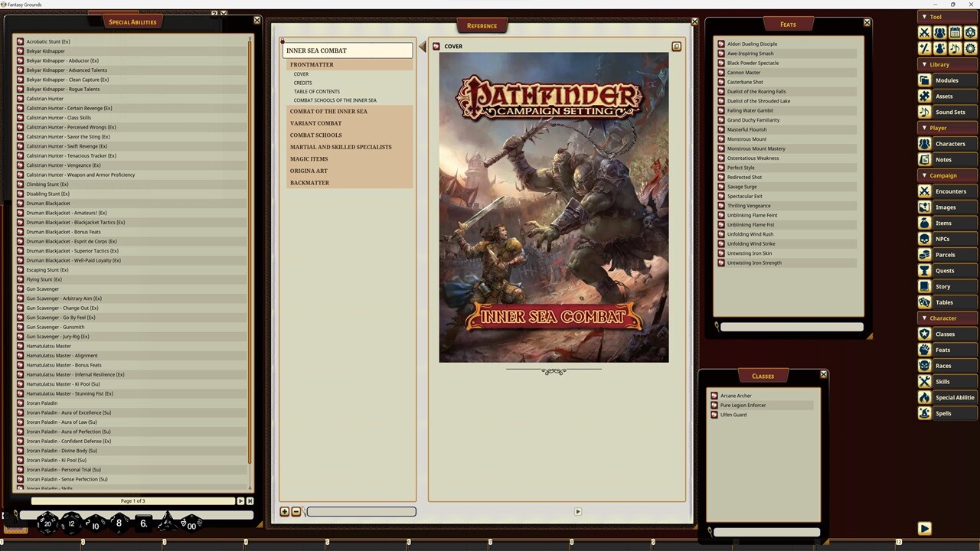Open the Calendar tool

coord(955,32)
